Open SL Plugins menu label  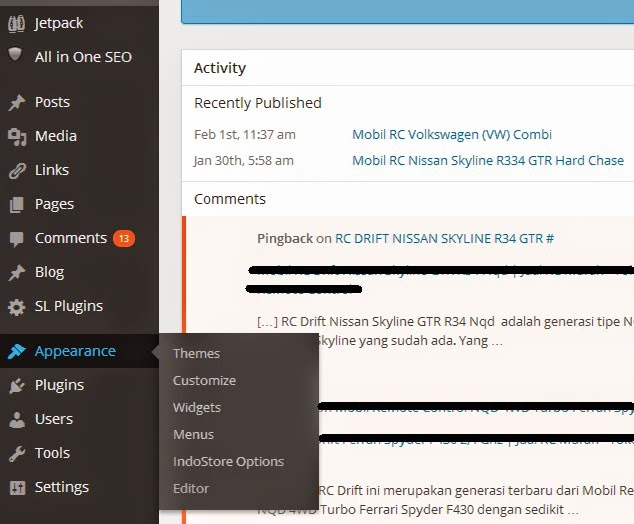point(69,306)
